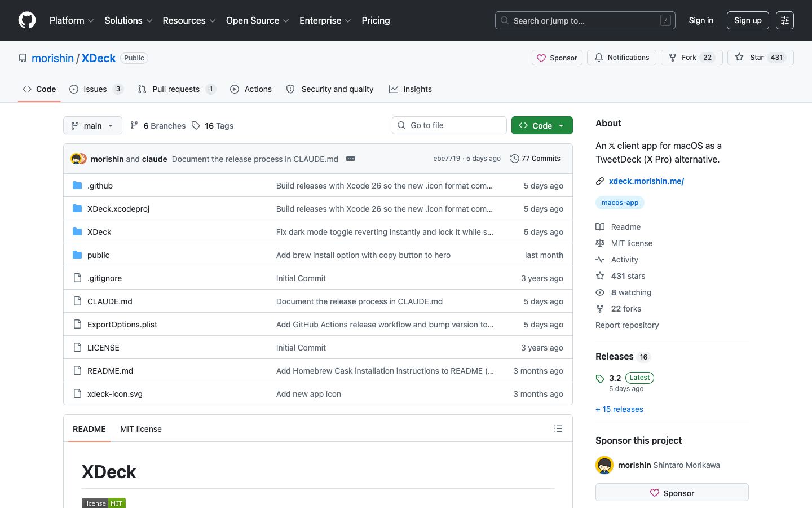
Task: Open the .github folder icon
Action: [x=77, y=186]
